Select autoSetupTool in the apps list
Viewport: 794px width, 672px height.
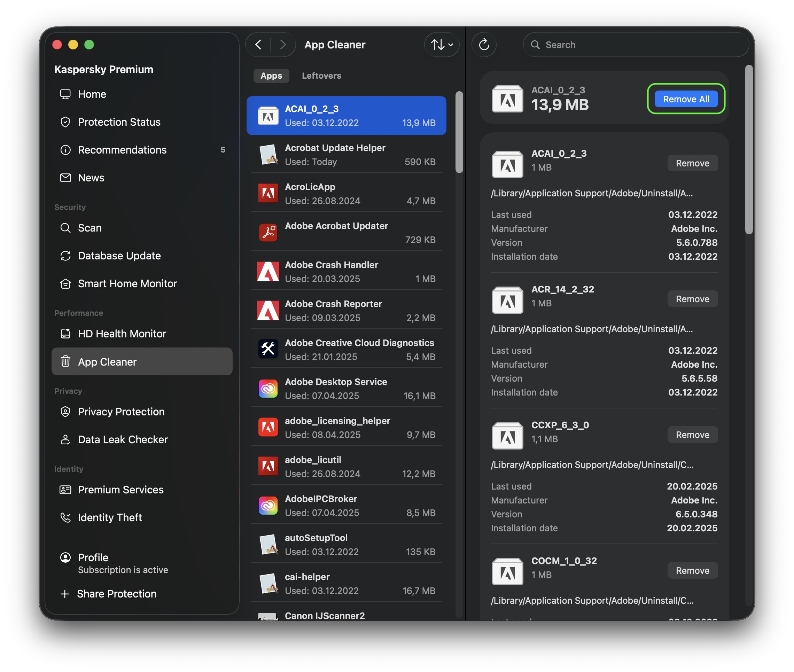click(346, 544)
